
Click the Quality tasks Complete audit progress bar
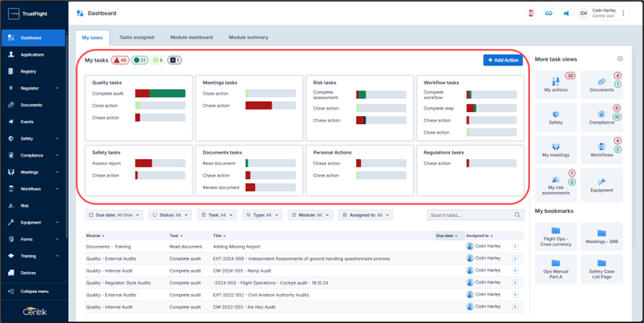coord(160,94)
